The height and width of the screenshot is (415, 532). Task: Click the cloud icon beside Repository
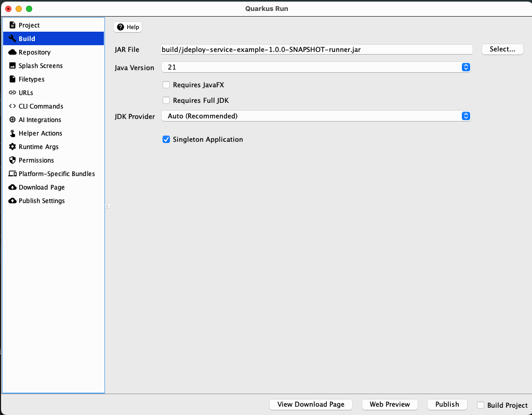[x=13, y=52]
